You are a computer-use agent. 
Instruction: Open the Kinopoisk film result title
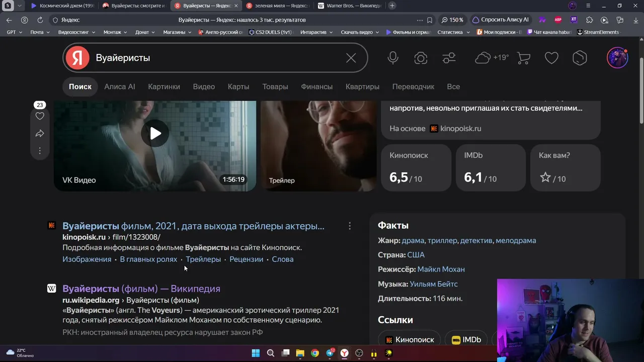coord(193,226)
